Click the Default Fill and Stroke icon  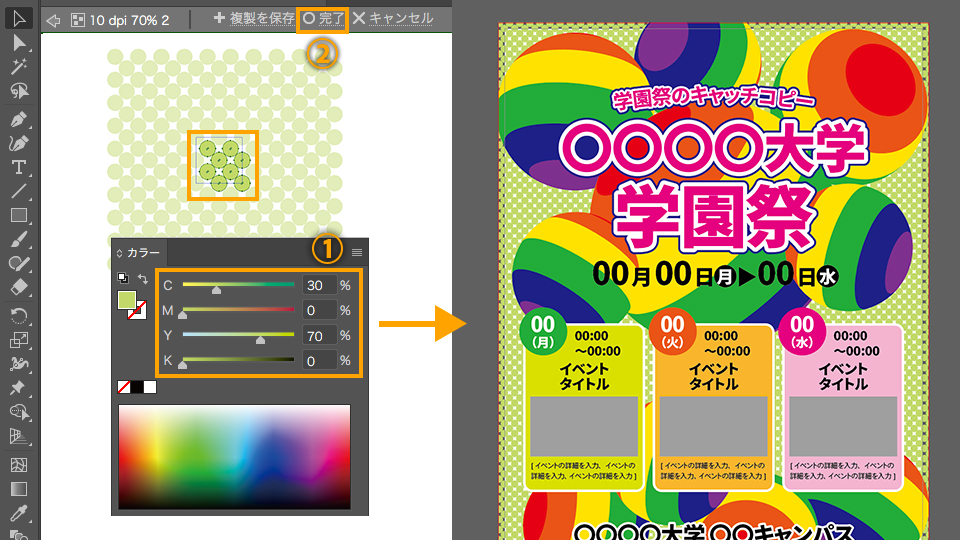click(x=123, y=278)
